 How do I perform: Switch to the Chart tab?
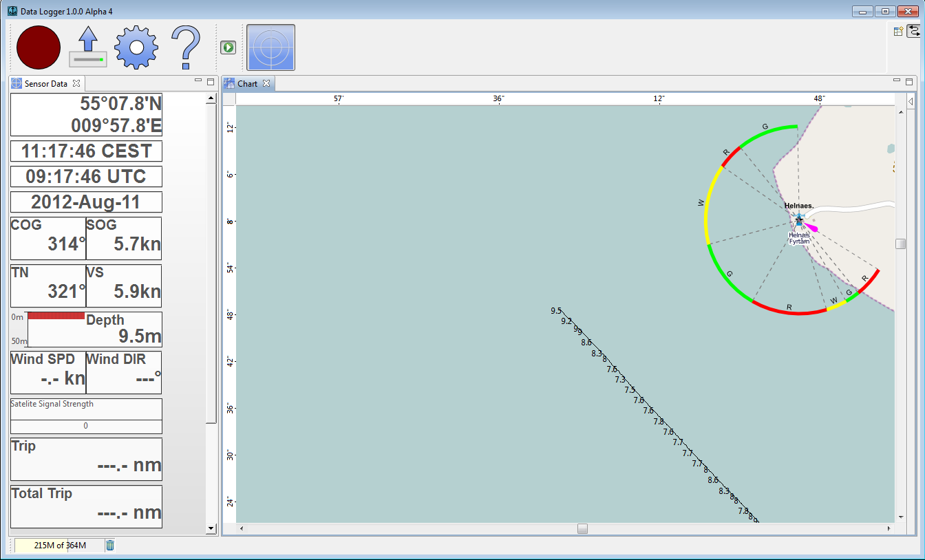point(247,84)
